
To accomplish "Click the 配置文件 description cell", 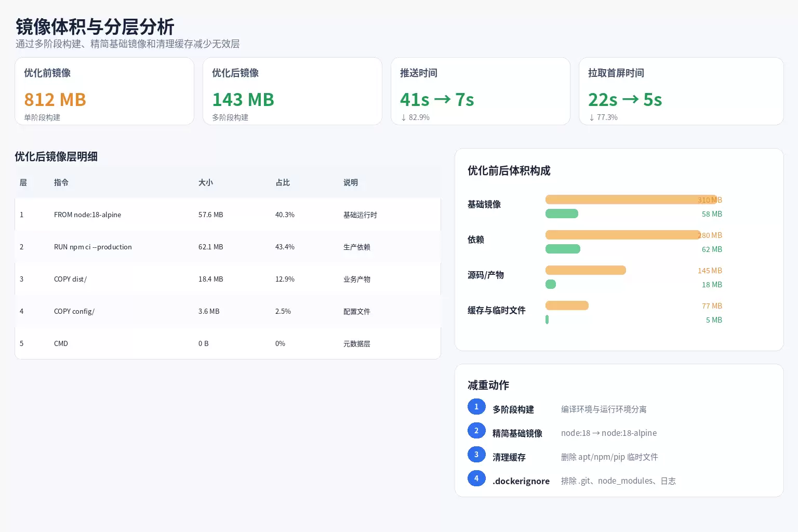I will (357, 311).
